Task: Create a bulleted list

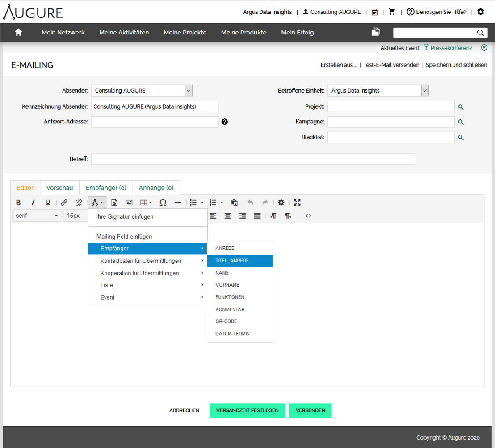Action: point(193,203)
